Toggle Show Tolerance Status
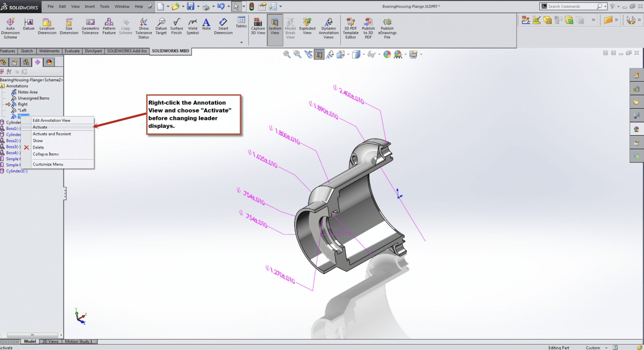This screenshot has width=644, height=350. coord(143,27)
